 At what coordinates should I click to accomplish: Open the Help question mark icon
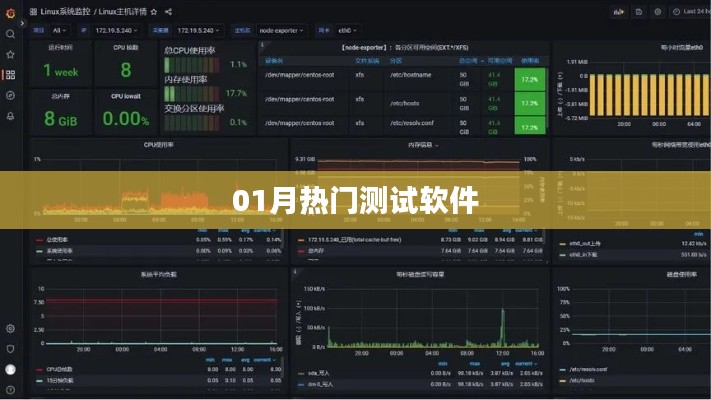[x=10, y=390]
